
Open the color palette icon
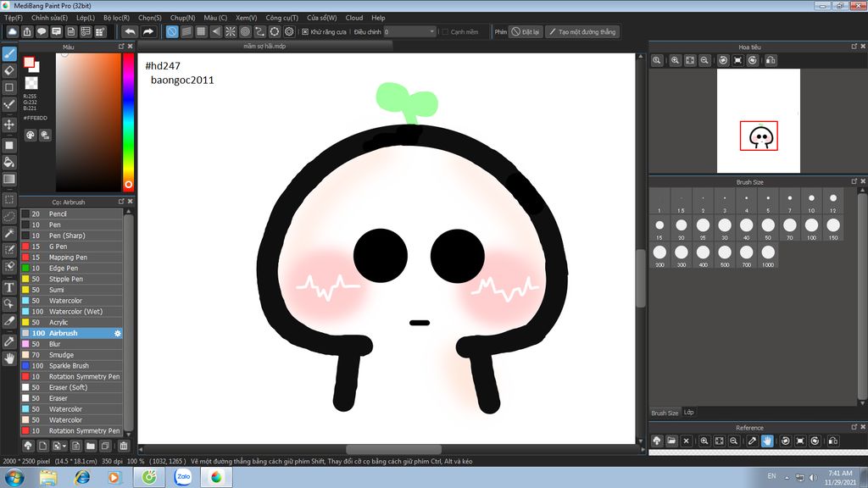click(x=31, y=135)
